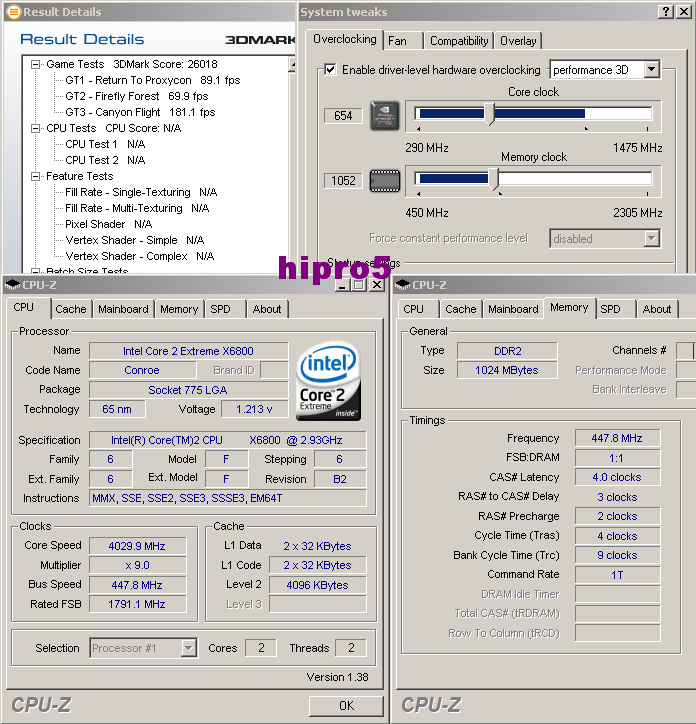Click the Command Rate value 1T
This screenshot has width=696, height=724.
click(x=617, y=575)
